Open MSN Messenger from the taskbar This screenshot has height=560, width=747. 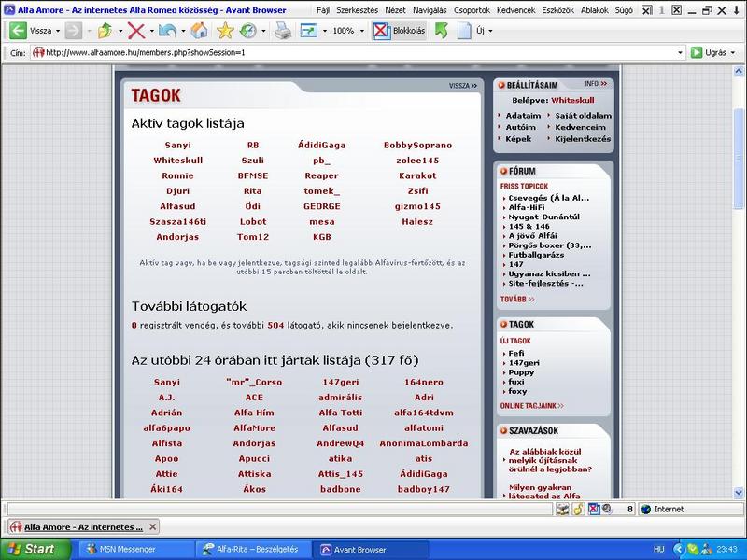(126, 550)
